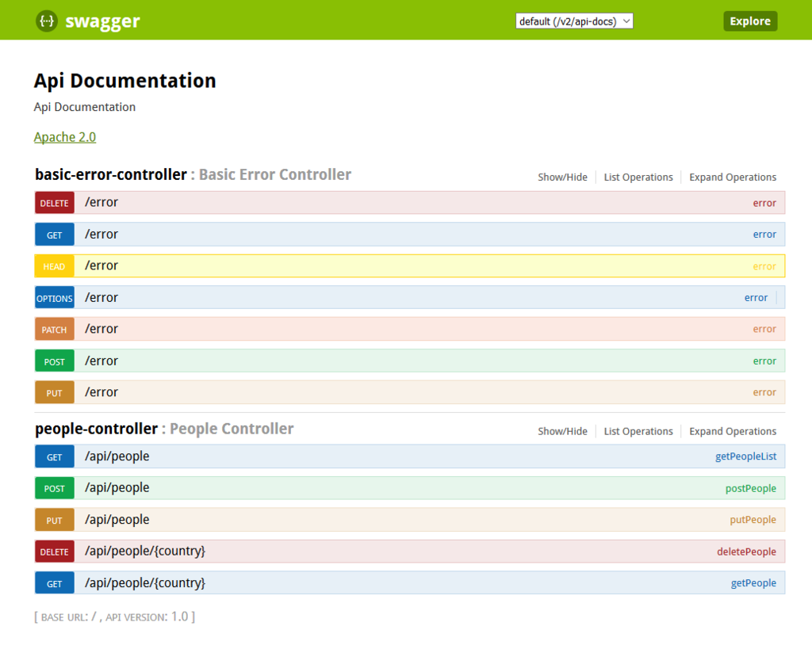Expand the /error path in DELETE row
This screenshot has width=812, height=649.
101,202
